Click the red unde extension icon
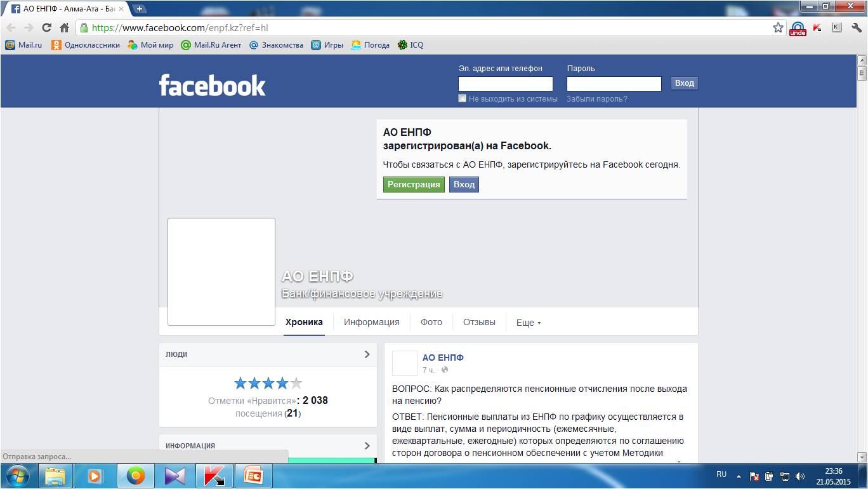Image resolution: width=868 pixels, height=489 pixels. 798,29
